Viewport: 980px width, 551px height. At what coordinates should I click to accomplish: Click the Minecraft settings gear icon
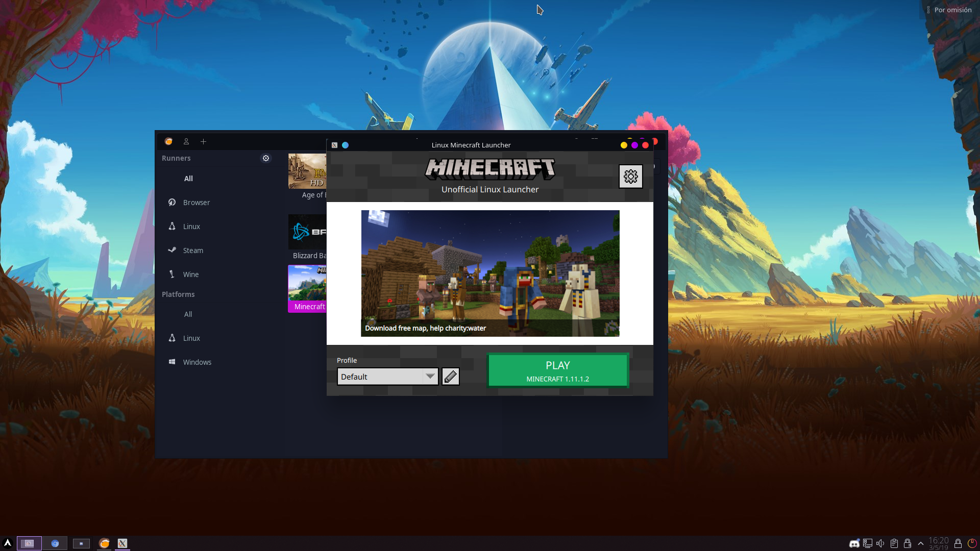pyautogui.click(x=629, y=176)
